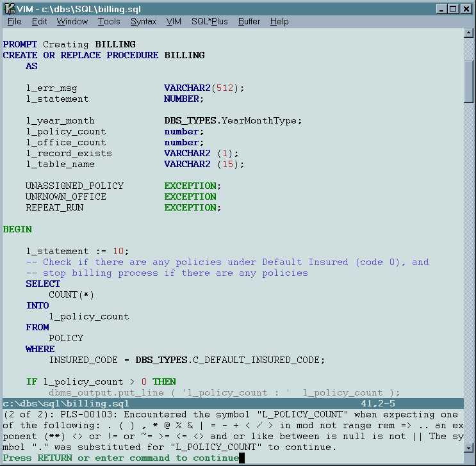Minimize the VIM window

(442, 9)
